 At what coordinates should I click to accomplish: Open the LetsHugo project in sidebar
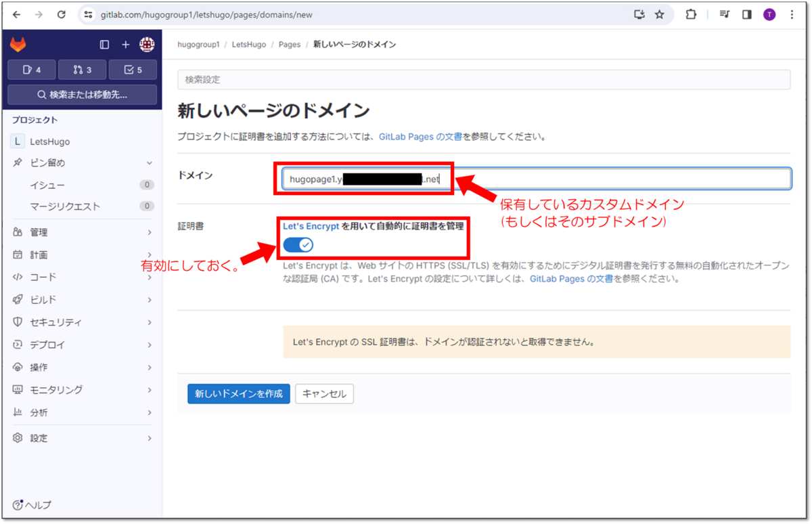click(x=82, y=141)
